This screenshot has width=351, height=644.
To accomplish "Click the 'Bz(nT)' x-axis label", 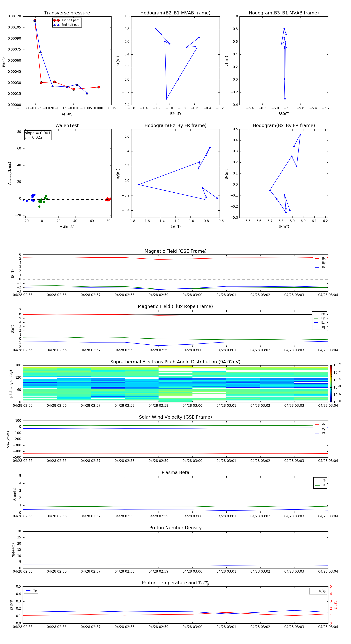I will coord(175,227).
